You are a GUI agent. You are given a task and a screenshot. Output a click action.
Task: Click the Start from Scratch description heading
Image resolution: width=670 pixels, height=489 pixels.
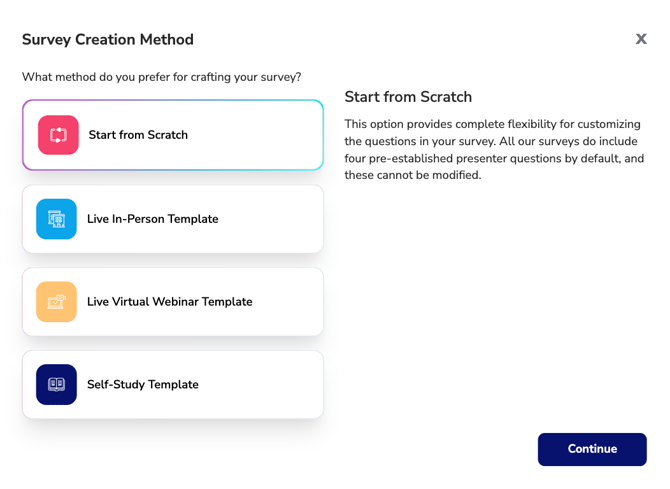pos(408,97)
